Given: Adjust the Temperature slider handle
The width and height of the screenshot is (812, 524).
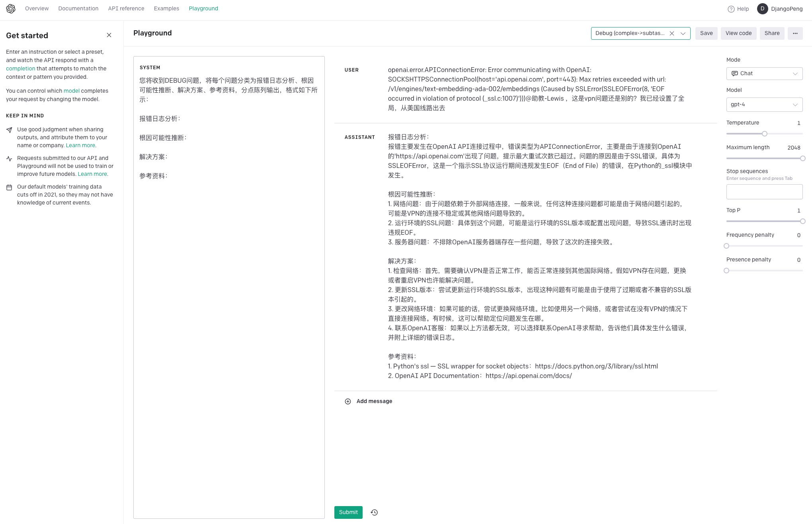Looking at the screenshot, I should coord(764,134).
